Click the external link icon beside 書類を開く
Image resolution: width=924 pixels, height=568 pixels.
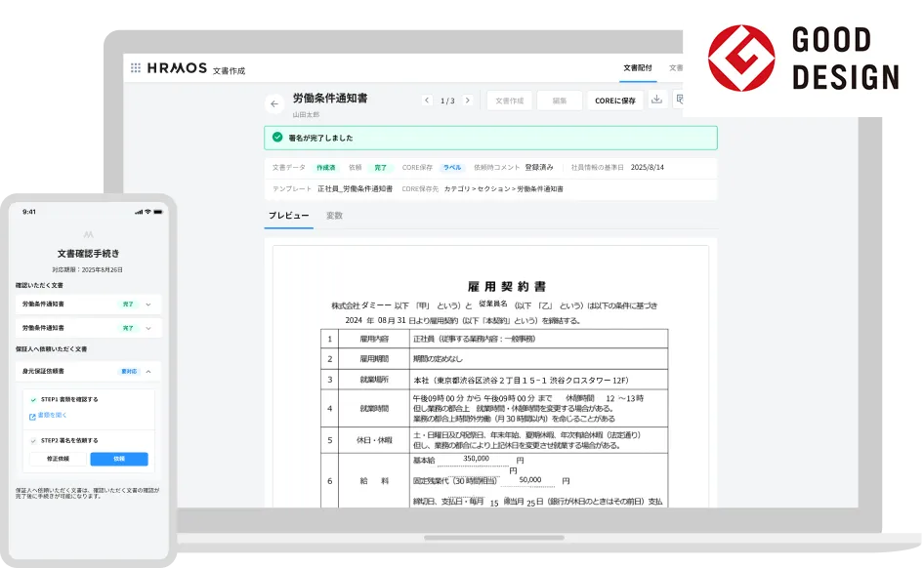(x=32, y=416)
